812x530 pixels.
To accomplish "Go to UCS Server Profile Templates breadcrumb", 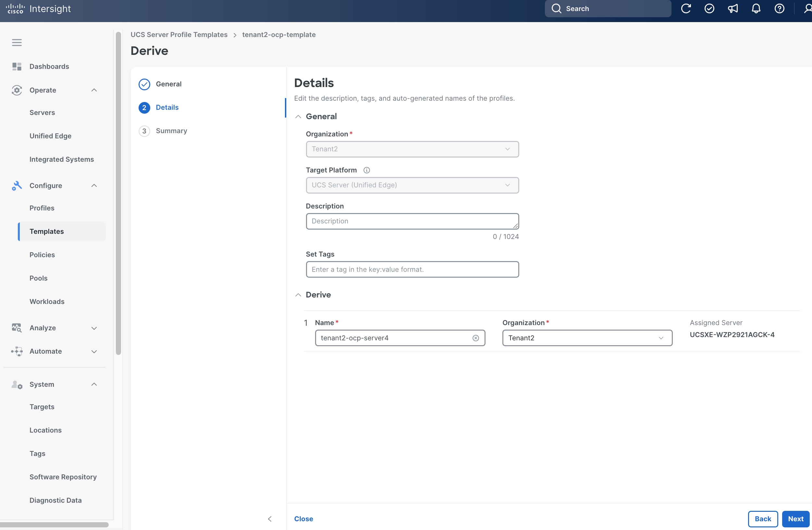I will pos(179,34).
